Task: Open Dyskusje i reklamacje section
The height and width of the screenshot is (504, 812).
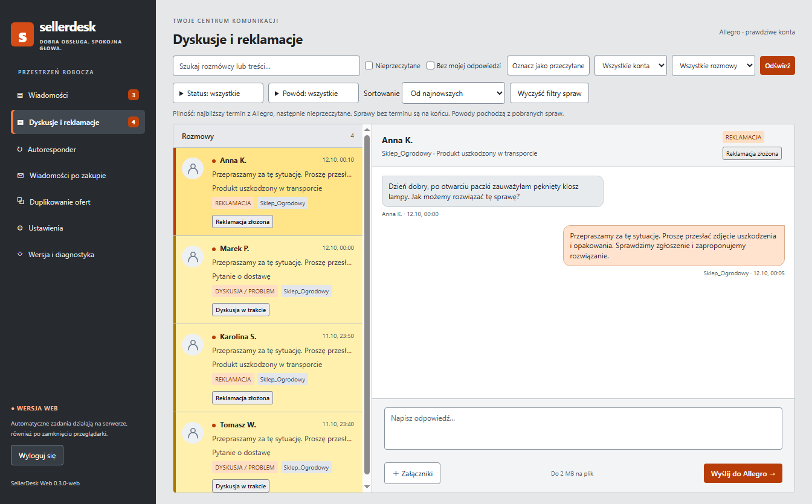Action: click(x=78, y=122)
